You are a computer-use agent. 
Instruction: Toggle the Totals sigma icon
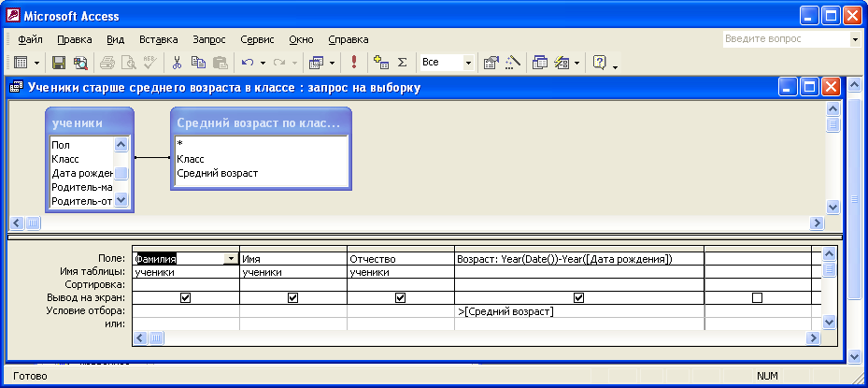(x=403, y=63)
